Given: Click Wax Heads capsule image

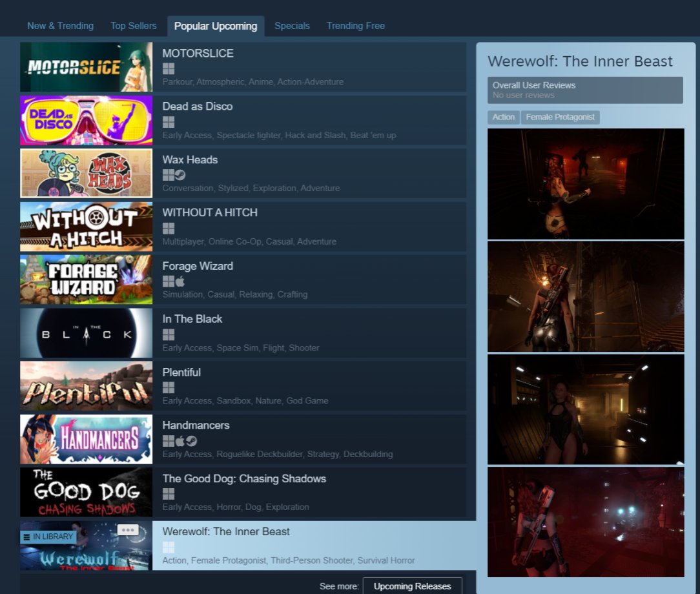Looking at the screenshot, I should pos(86,173).
